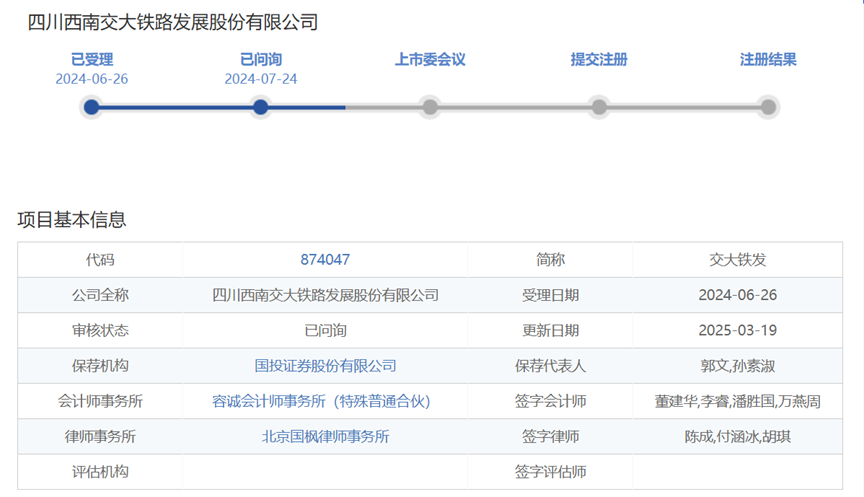Click the page title 四川西南交大铁路发展股份有限公司

[173, 22]
